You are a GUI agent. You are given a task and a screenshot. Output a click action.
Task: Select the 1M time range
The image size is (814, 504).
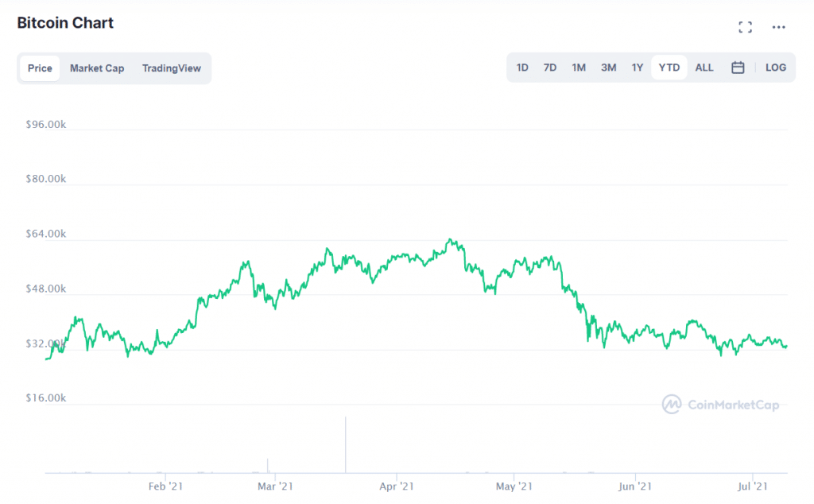[x=579, y=68]
